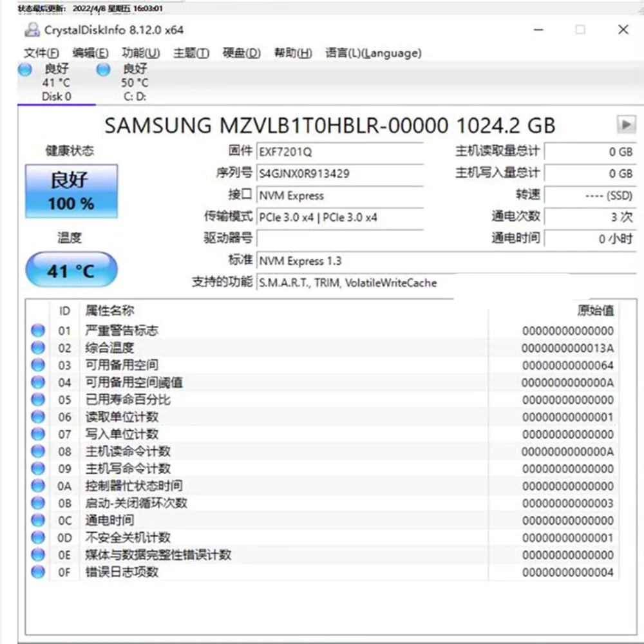The height and width of the screenshot is (644, 644).
Task: Click the interface field NVM Express
Action: click(340, 195)
